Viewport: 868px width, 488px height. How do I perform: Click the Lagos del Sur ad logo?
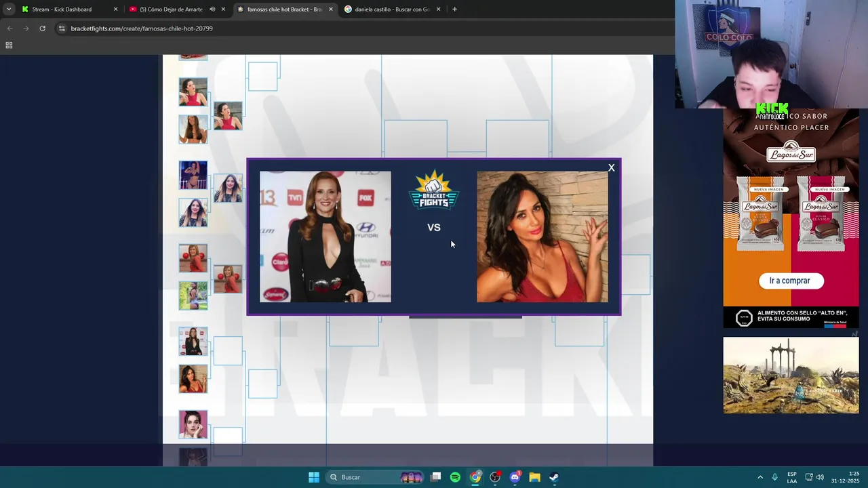pos(791,154)
